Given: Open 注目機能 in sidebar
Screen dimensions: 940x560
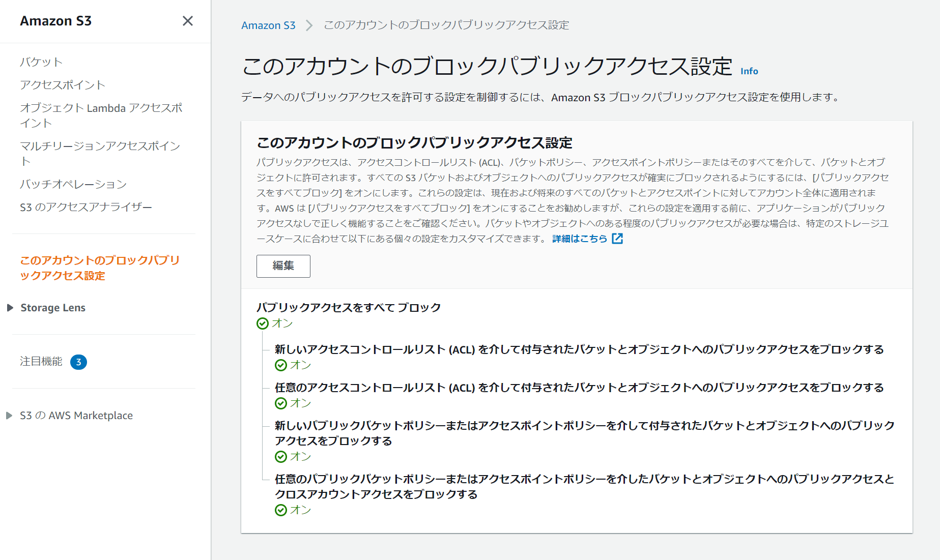Looking at the screenshot, I should point(41,362).
